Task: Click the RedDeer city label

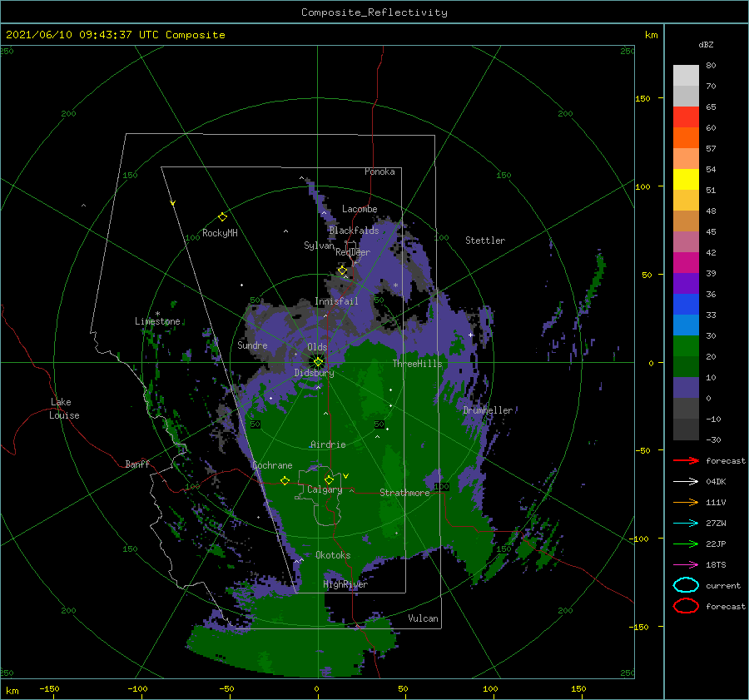Action: coord(353,252)
